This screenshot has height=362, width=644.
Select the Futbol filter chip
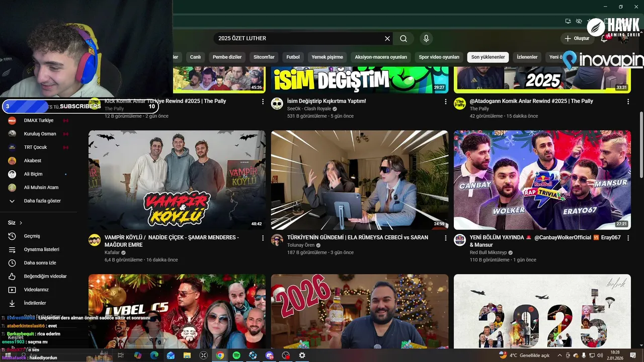coord(293,57)
